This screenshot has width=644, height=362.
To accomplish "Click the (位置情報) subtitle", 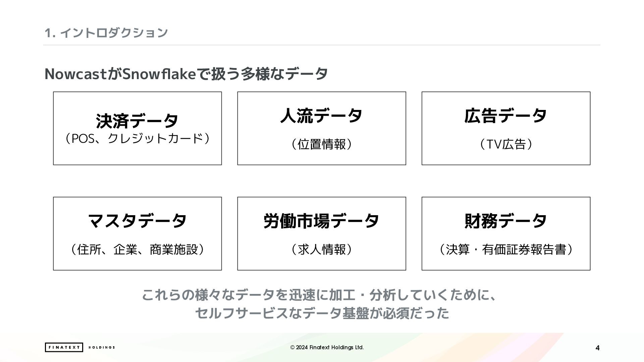I will point(322,144).
